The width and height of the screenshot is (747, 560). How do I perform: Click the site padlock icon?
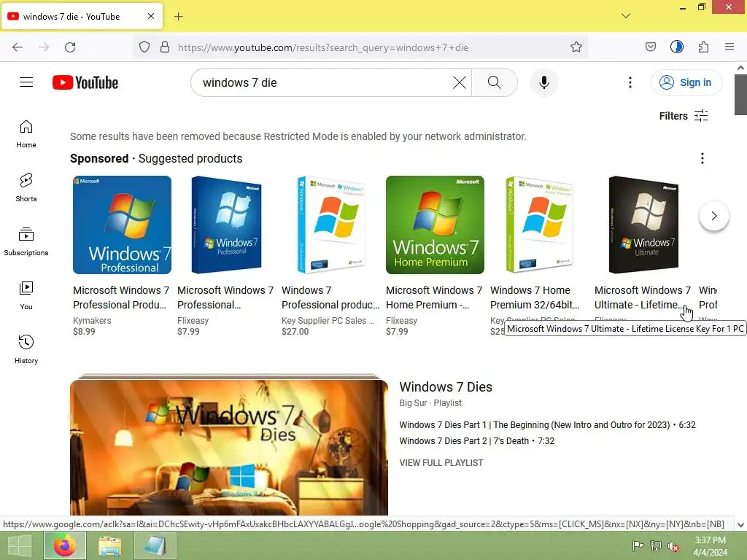click(x=165, y=47)
